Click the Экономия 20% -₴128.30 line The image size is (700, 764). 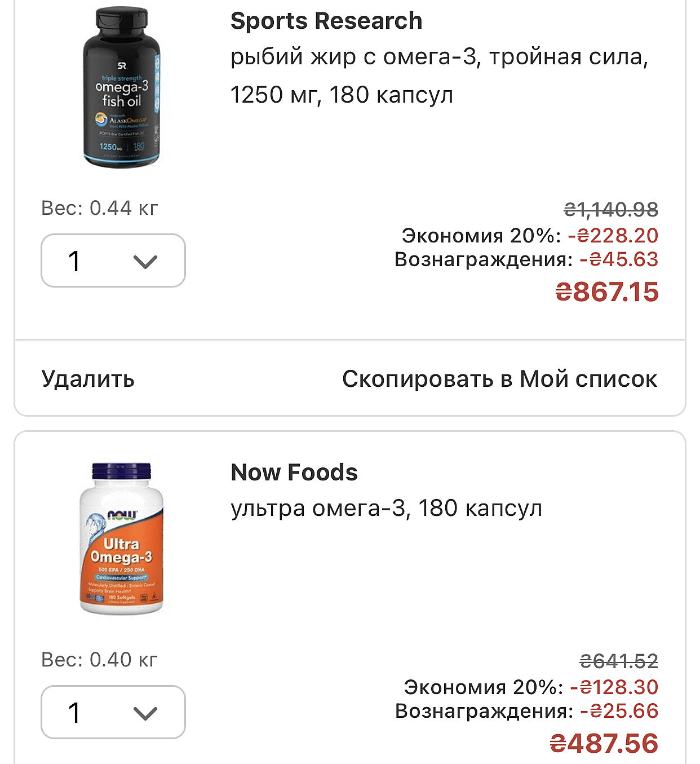click(530, 687)
